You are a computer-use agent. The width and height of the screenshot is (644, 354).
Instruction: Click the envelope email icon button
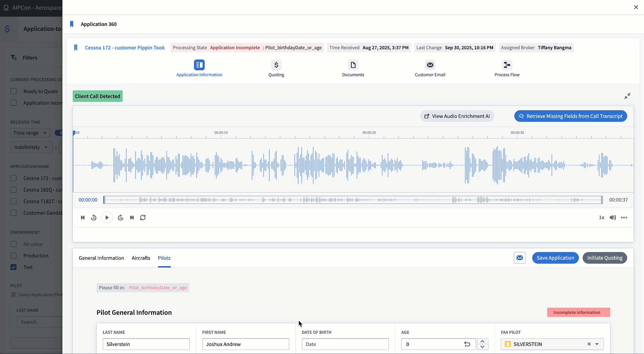click(x=520, y=258)
